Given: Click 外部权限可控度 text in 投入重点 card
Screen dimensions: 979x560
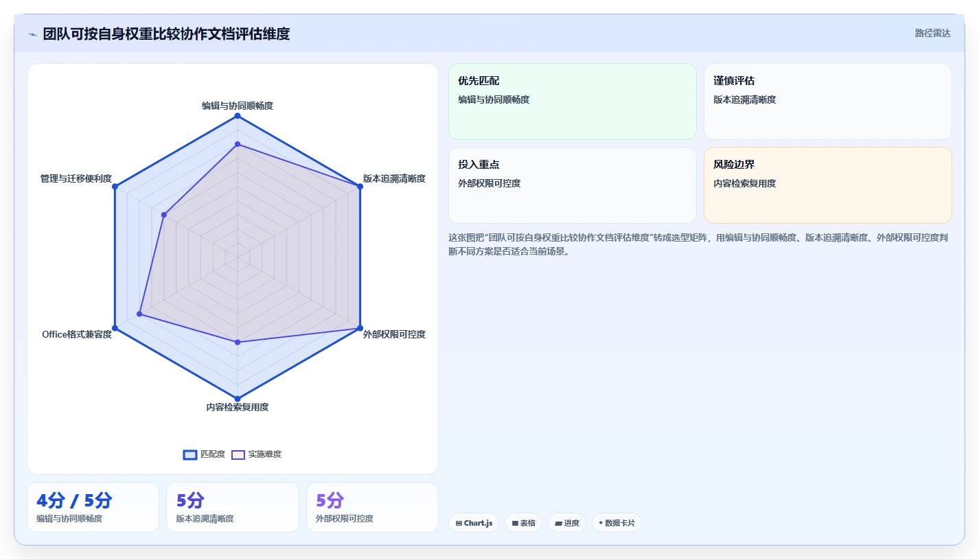Looking at the screenshot, I should click(x=489, y=183).
